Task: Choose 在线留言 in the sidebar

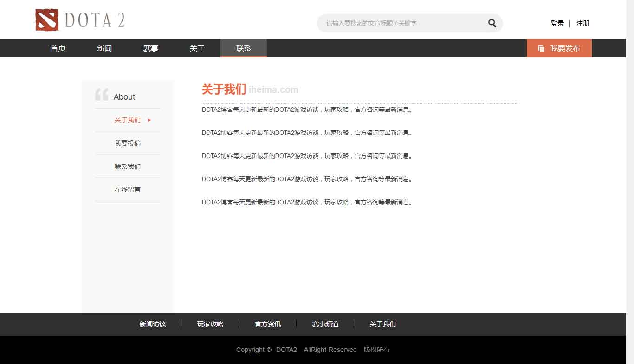Action: click(x=128, y=190)
